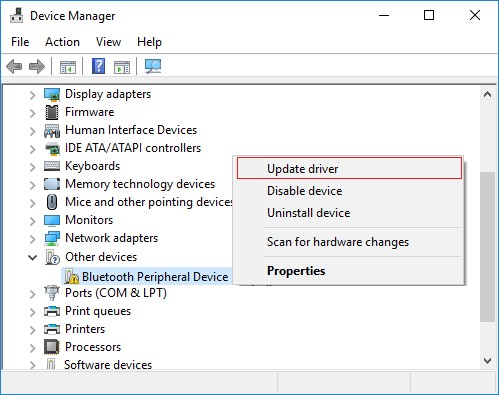Collapse the Other devices node
Screen dimensions: 499x395
pos(32,257)
